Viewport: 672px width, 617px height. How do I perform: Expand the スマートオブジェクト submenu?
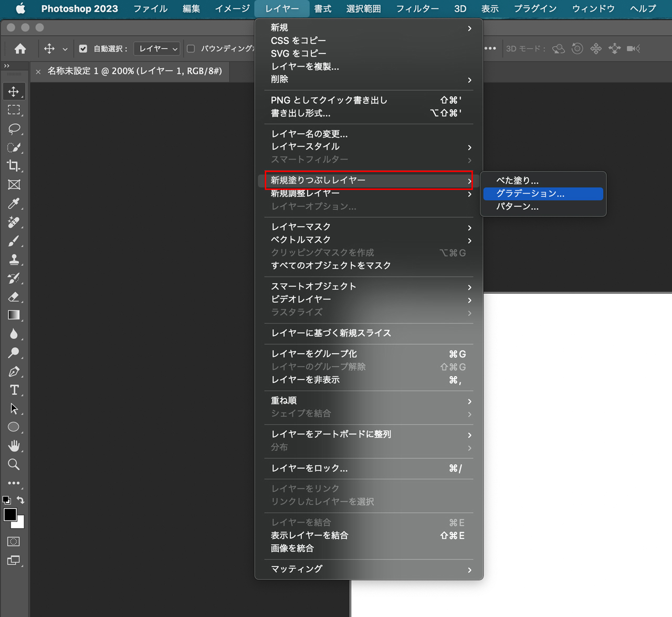pyautogui.click(x=367, y=286)
